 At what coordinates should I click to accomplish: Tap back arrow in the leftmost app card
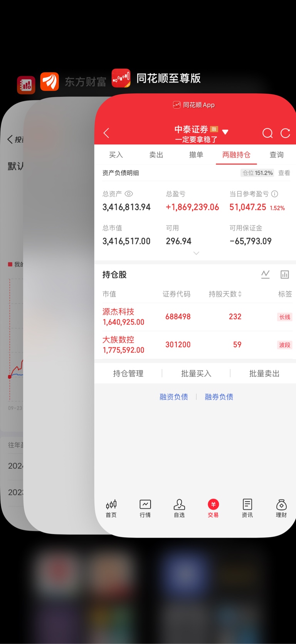[10, 139]
